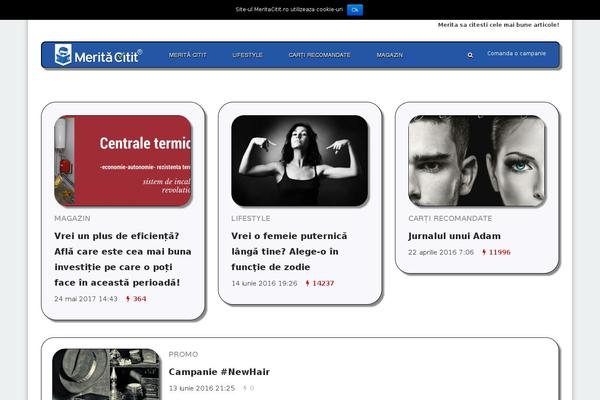The width and height of the screenshot is (600, 400).
Task: Click the date '14 iunie 2016 19:26'
Action: 264,283
